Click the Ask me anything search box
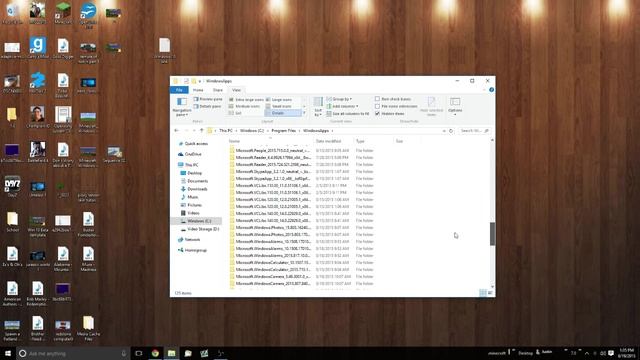This screenshot has height=360, width=640. click(73, 353)
